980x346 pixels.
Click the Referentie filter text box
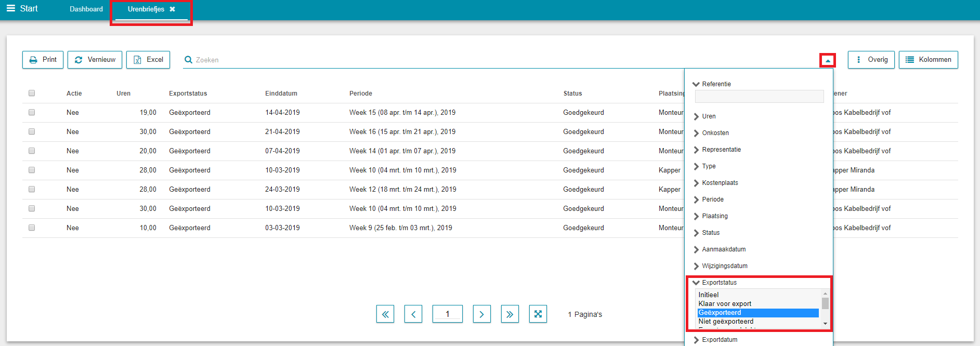click(759, 96)
